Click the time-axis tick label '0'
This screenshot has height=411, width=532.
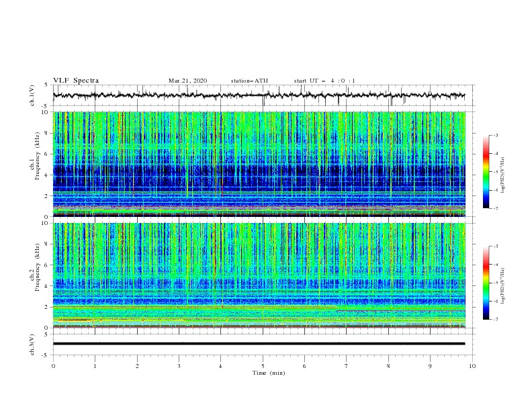[x=53, y=366]
